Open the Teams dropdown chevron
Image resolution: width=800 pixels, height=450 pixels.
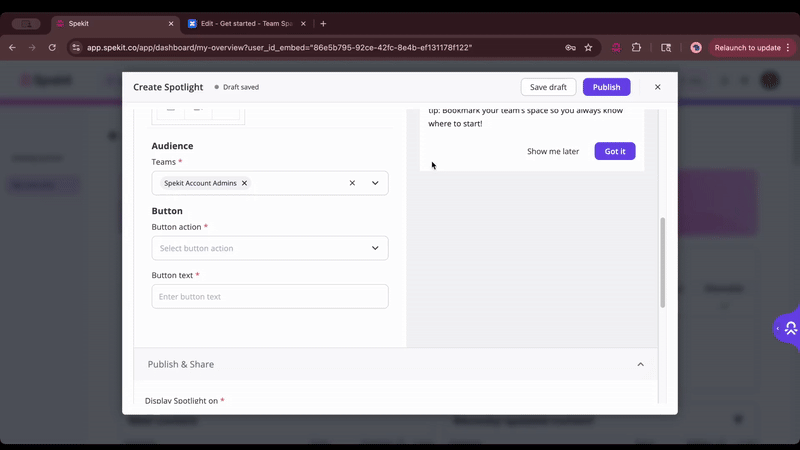375,183
